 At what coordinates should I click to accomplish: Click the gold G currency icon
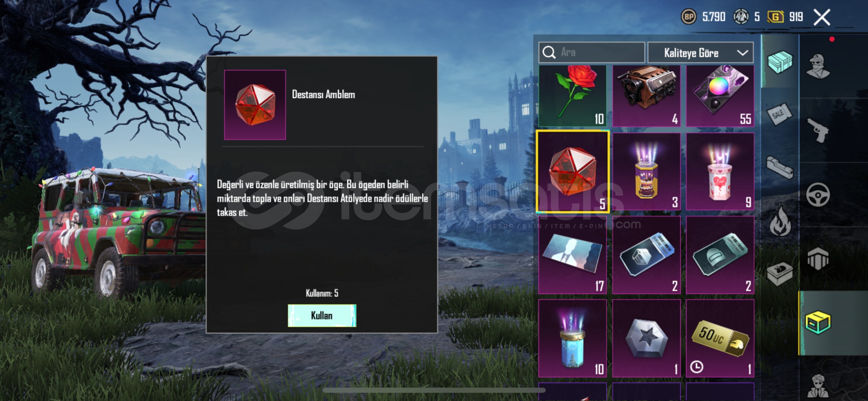[775, 17]
